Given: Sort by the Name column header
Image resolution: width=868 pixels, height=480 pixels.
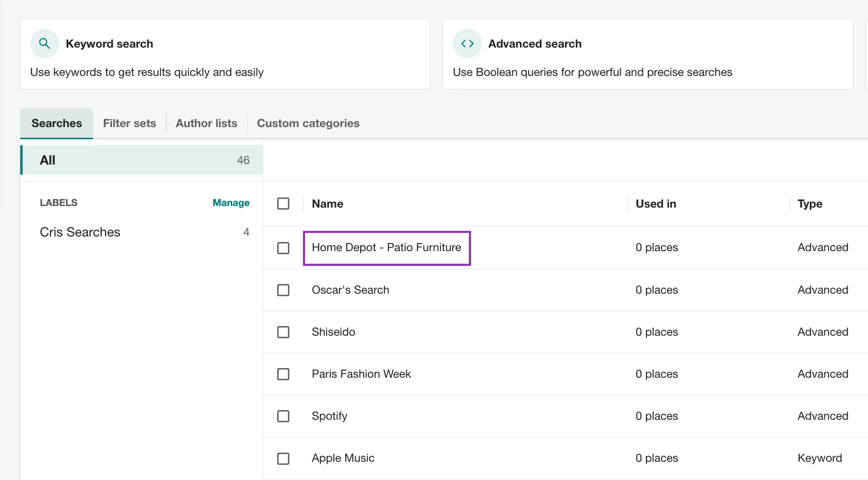Looking at the screenshot, I should tap(327, 204).
